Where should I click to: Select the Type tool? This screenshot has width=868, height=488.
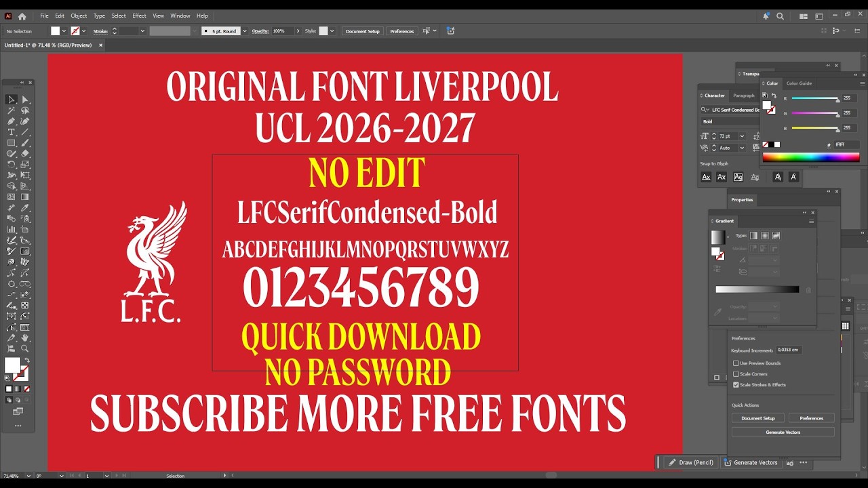[x=12, y=132]
